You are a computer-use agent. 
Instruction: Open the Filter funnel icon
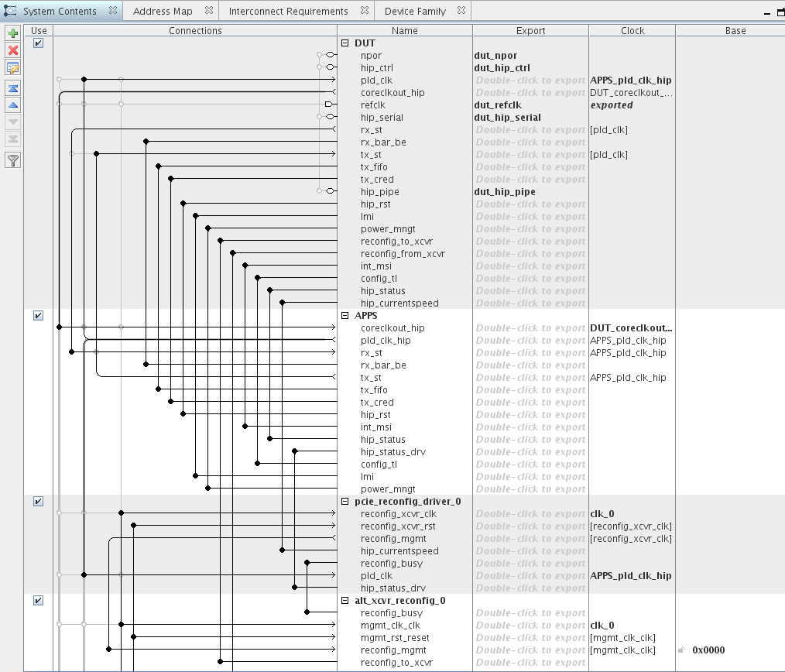13,160
